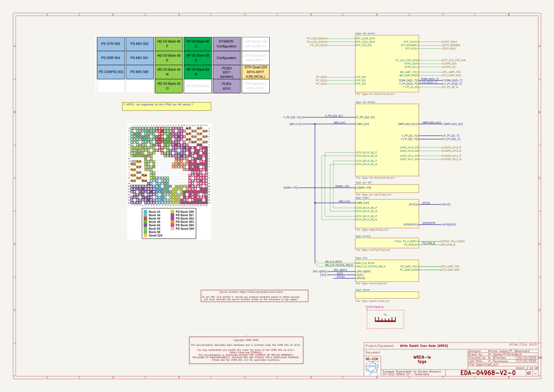Select the HP I/O Bank 64 B cell
The image size is (554, 392).
[197, 72]
